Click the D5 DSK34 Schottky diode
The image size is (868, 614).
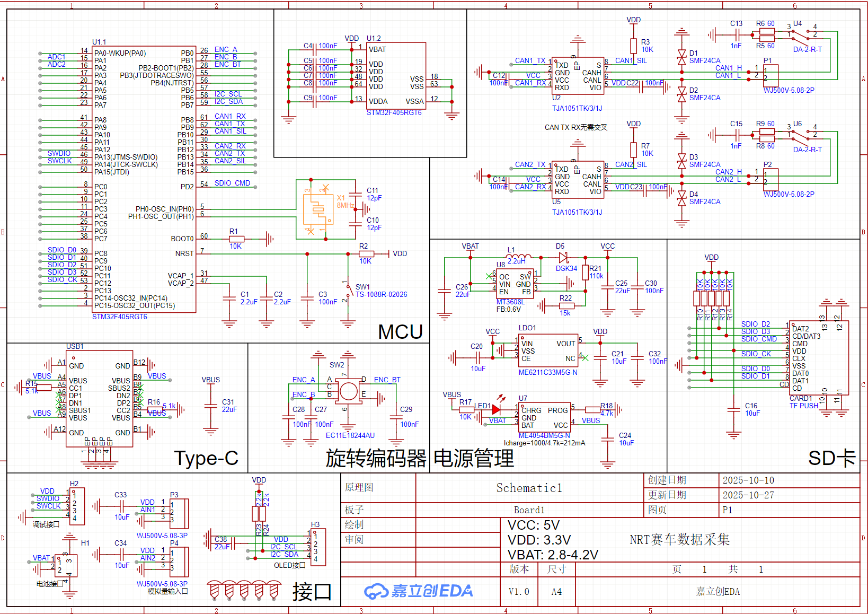[x=563, y=258]
